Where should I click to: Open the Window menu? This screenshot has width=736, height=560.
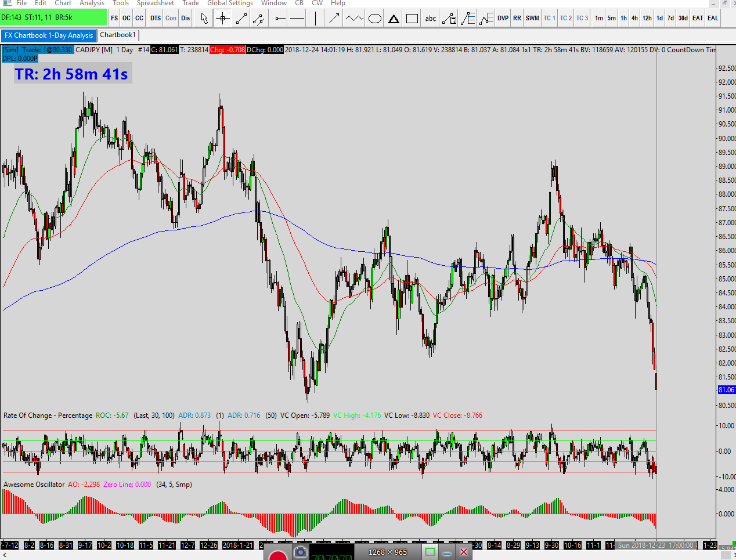(274, 3)
